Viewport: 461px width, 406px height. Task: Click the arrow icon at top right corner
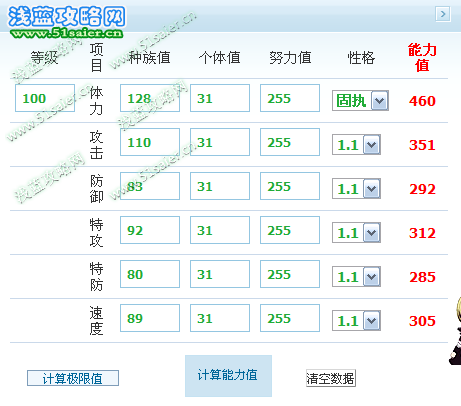(x=443, y=14)
